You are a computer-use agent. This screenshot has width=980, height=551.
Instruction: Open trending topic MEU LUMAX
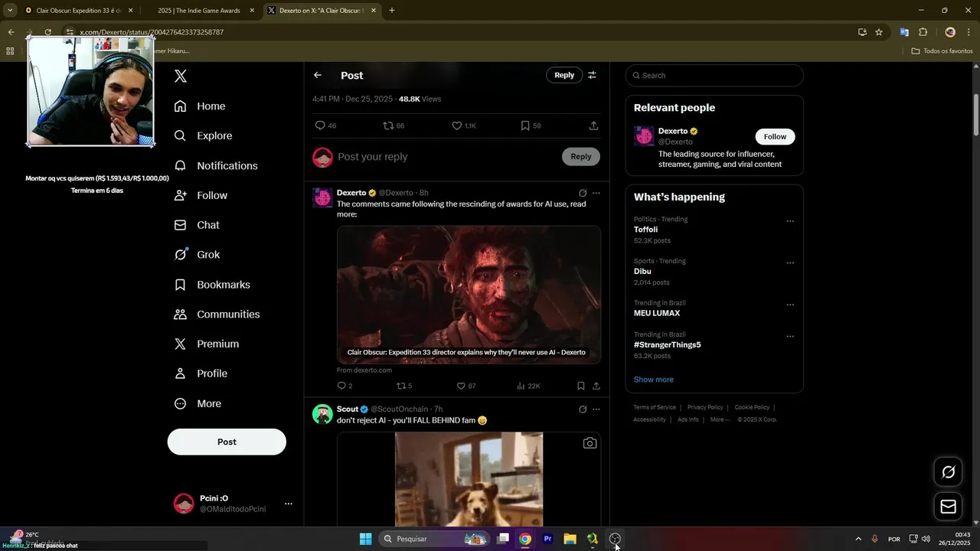coord(657,313)
